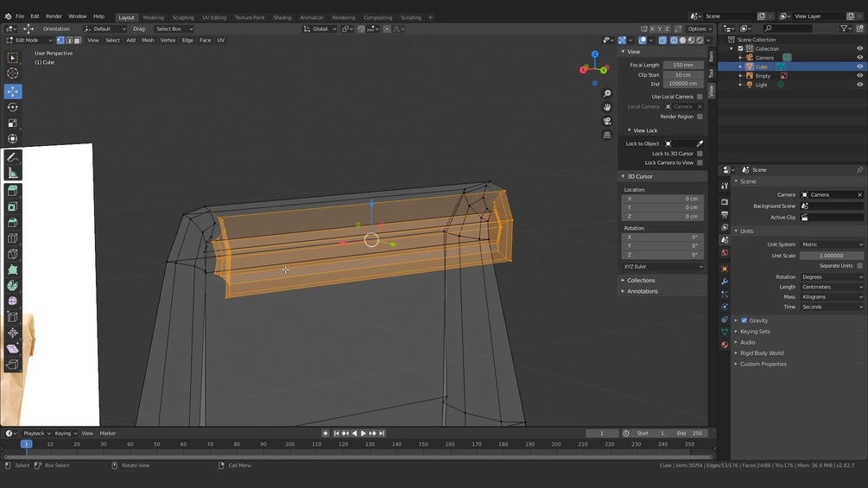The height and width of the screenshot is (488, 868).
Task: Switch to face select mode
Action: click(x=78, y=41)
